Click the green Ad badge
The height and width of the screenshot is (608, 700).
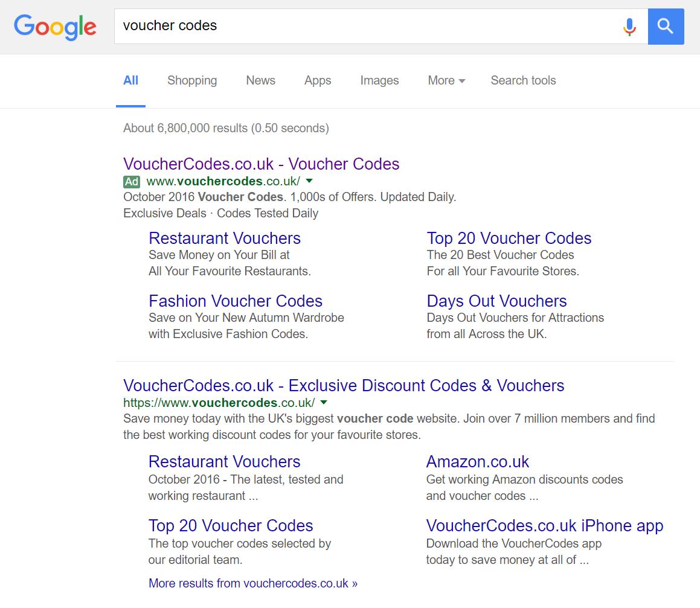pos(132,182)
